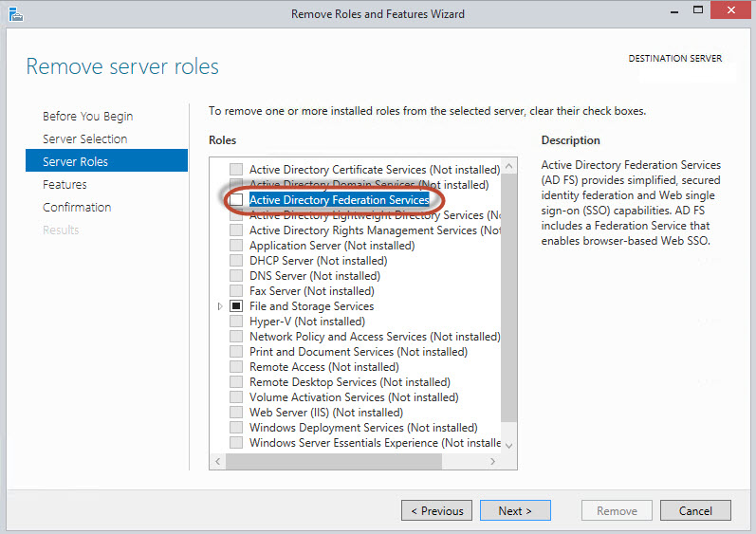Click the horizontal scrollbar thumb in roles list

(x=334, y=461)
